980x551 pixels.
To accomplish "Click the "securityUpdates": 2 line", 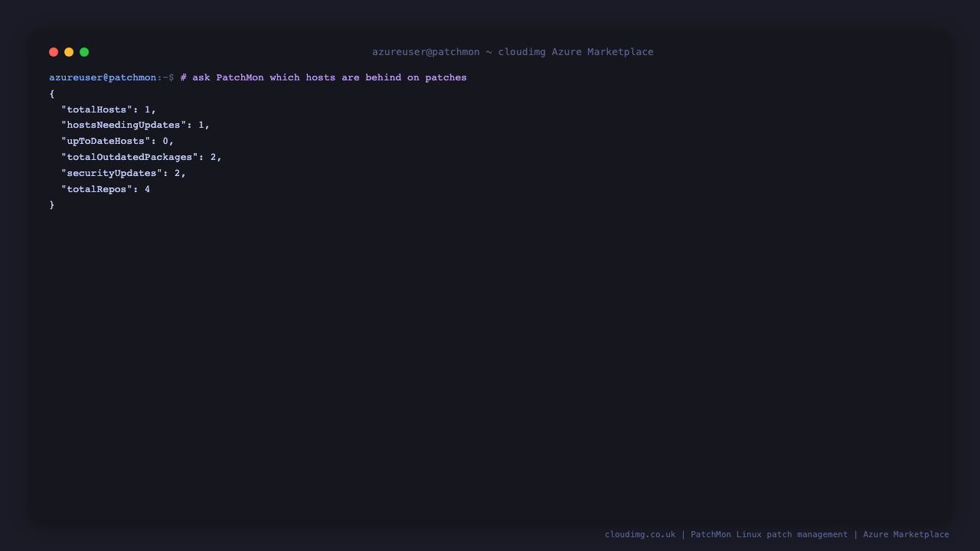I will pyautogui.click(x=124, y=174).
